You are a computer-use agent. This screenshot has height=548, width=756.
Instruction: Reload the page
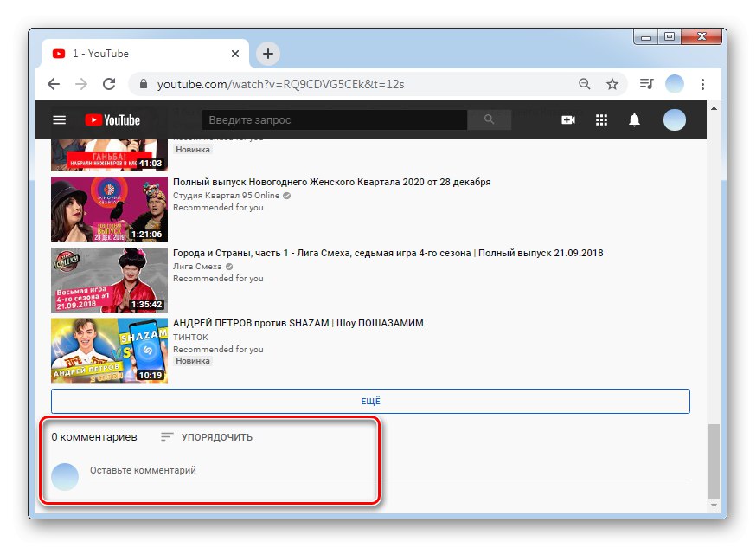coord(110,84)
